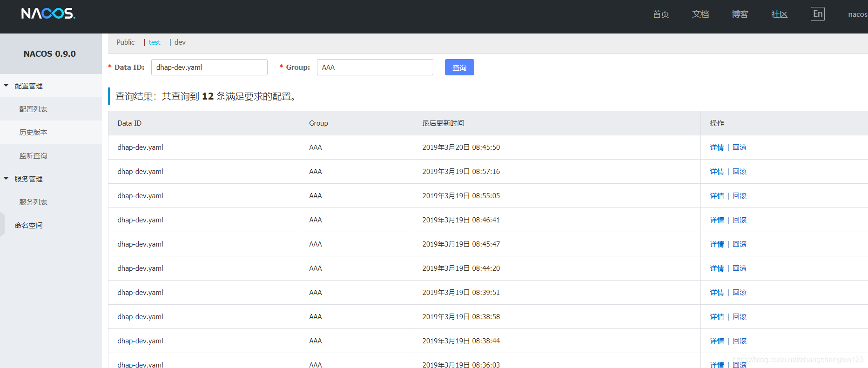This screenshot has height=368, width=868.
Task: Click dhap-dev.yaml in the 08:57:16 row
Action: click(140, 172)
